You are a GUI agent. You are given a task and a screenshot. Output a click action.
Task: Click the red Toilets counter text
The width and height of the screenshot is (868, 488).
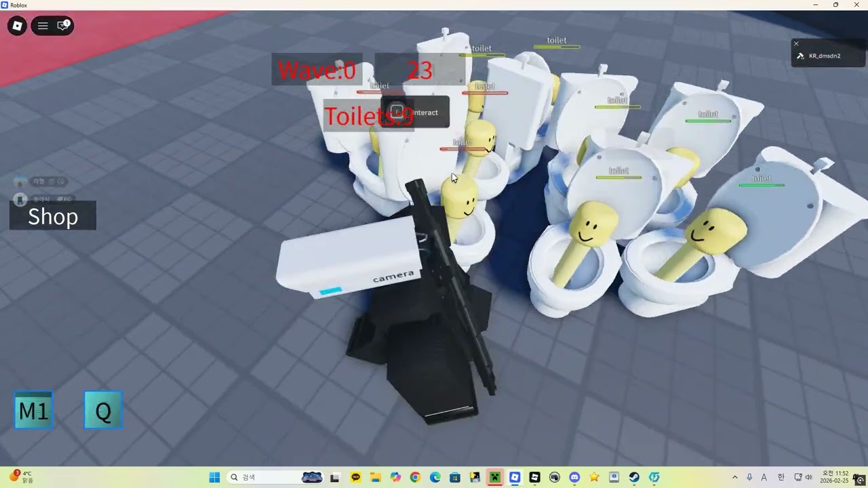(x=368, y=117)
